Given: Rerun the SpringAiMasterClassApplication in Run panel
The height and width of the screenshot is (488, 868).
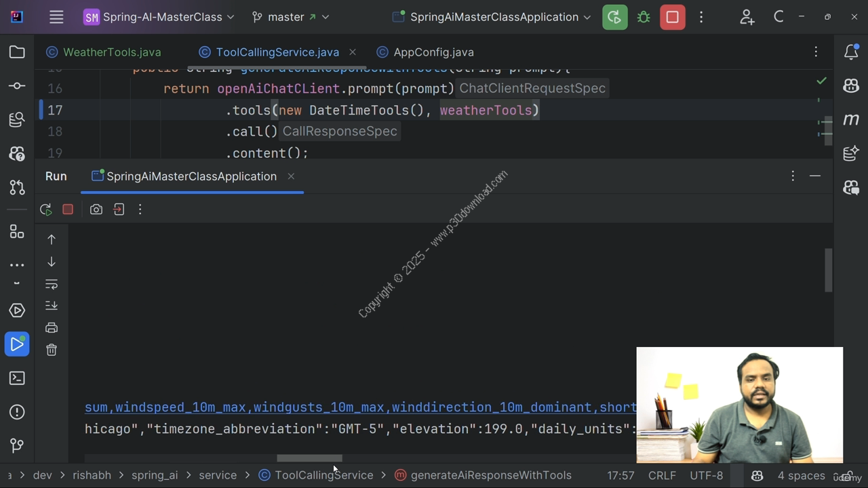Looking at the screenshot, I should [x=46, y=209].
